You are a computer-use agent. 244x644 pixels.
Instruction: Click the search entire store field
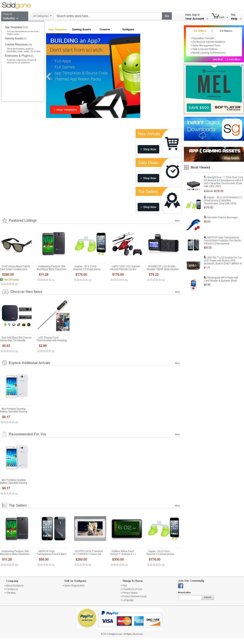[108, 16]
